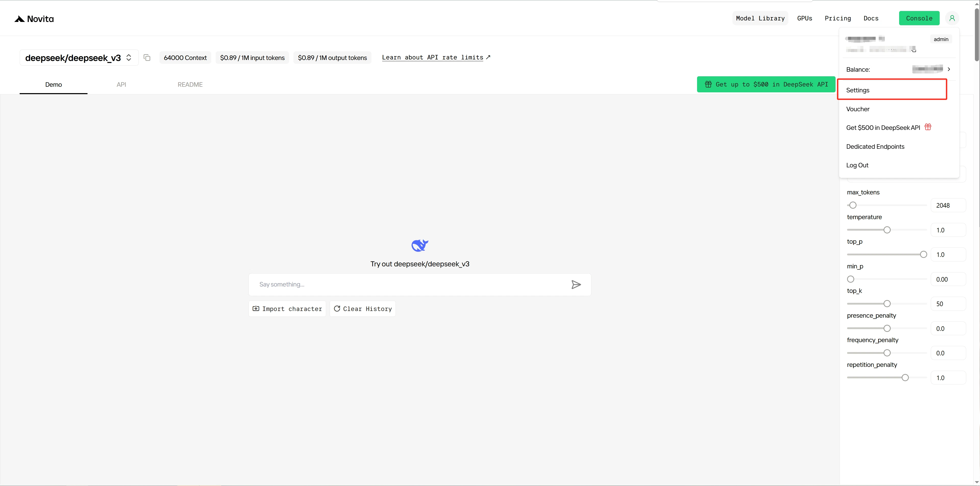Screen dimensions: 980x486
Task: Click the $0.89 / 1M output tokens badge
Action: tap(332, 58)
